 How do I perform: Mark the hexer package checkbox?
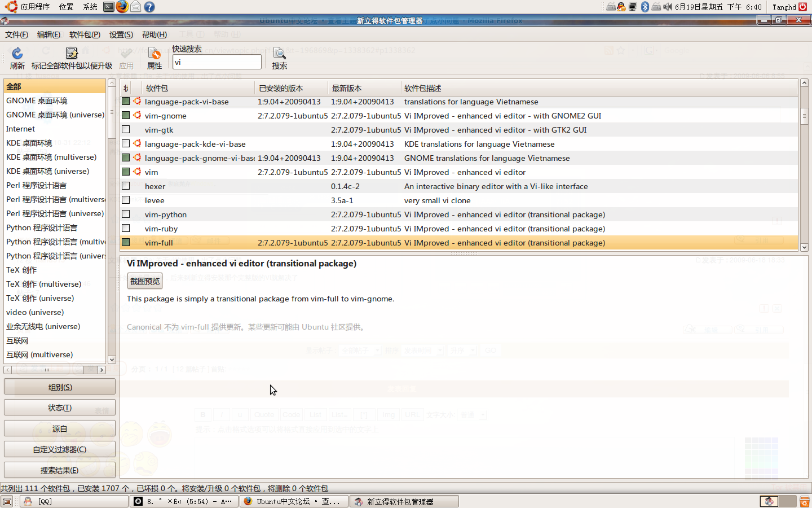click(x=126, y=186)
